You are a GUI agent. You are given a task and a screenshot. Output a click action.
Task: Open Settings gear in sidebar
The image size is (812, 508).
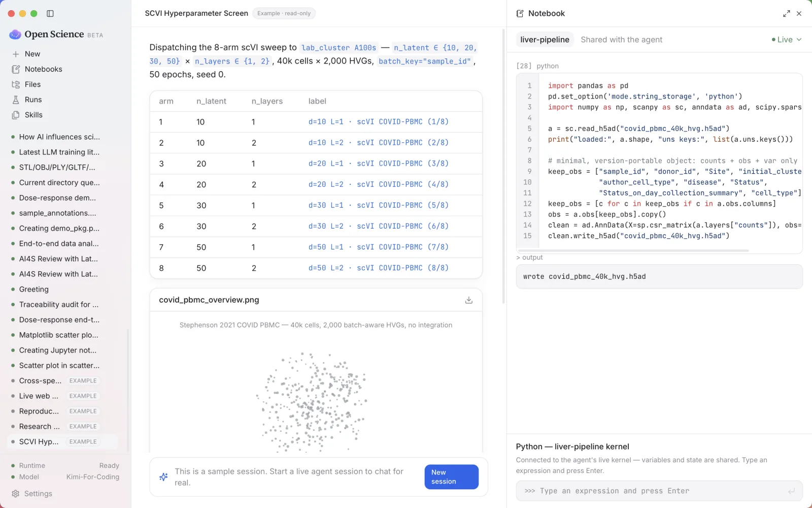pyautogui.click(x=16, y=494)
